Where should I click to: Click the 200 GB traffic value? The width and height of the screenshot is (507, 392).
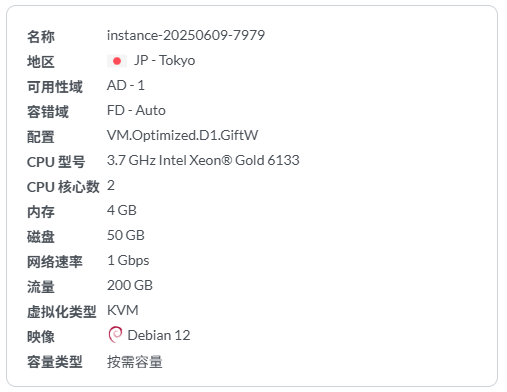tap(130, 285)
